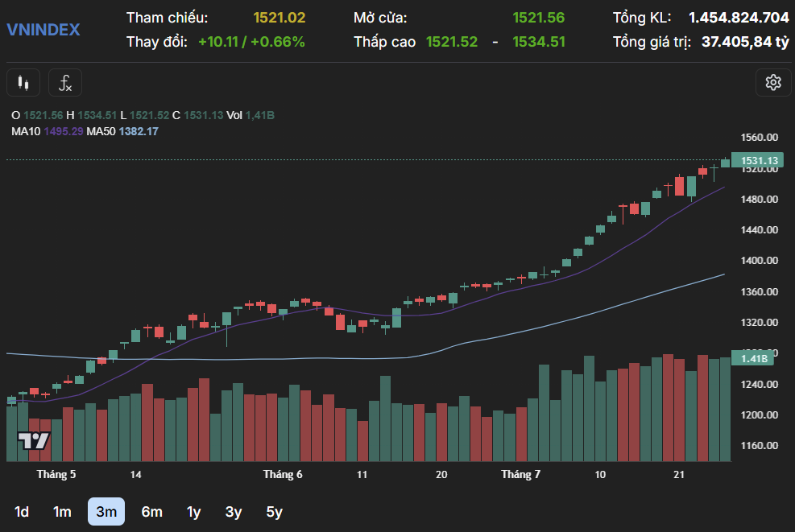Click the 20 date axis label
The height and width of the screenshot is (532, 795).
441,475
